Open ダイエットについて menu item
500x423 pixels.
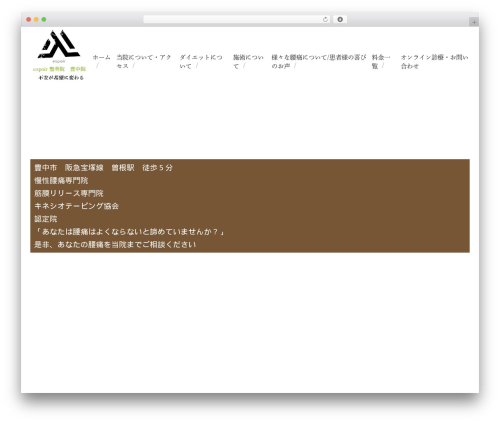pyautogui.click(x=201, y=62)
